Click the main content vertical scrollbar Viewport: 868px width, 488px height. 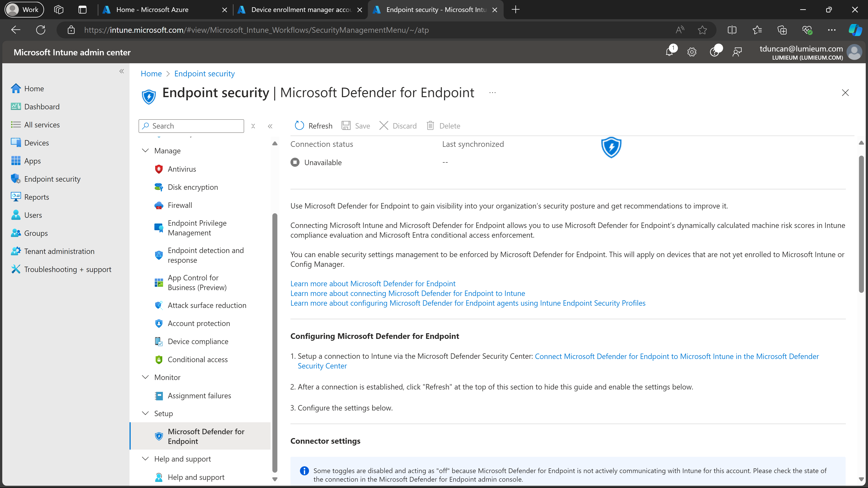pos(861,224)
